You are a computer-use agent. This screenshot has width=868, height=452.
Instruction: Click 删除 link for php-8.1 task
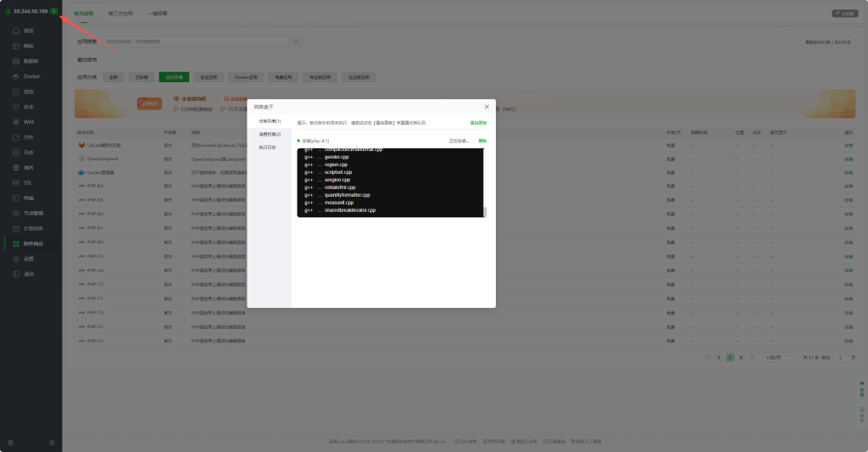point(482,141)
